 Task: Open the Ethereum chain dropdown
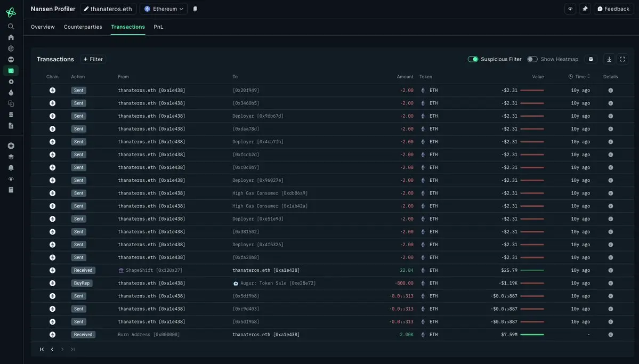click(x=164, y=9)
